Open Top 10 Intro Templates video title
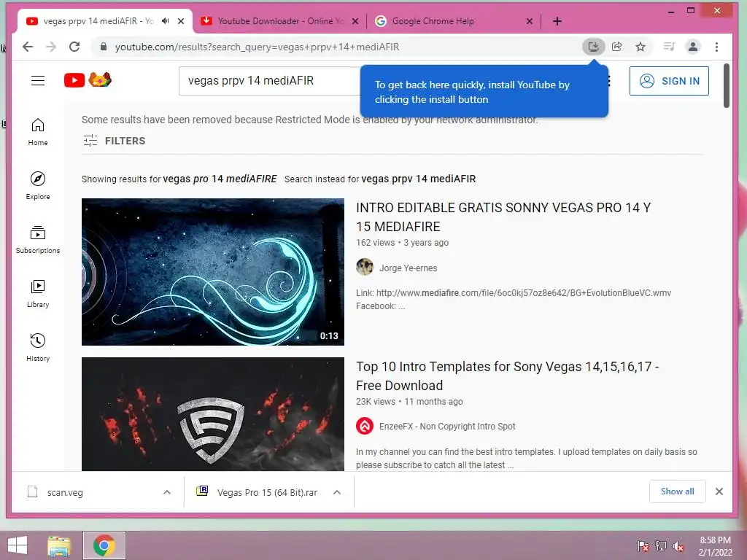The width and height of the screenshot is (747, 560). (508, 376)
